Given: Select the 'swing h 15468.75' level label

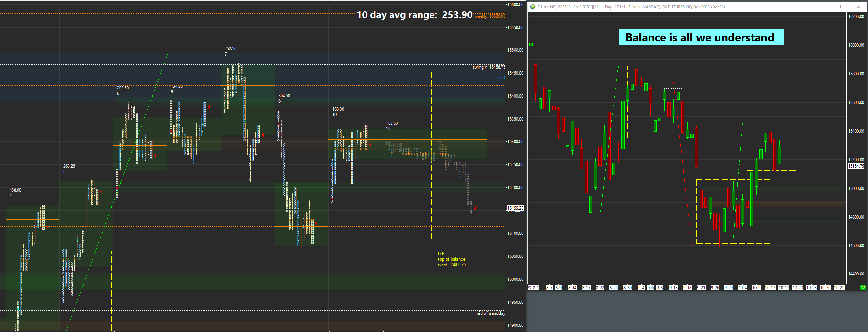Looking at the screenshot, I should (489, 67).
